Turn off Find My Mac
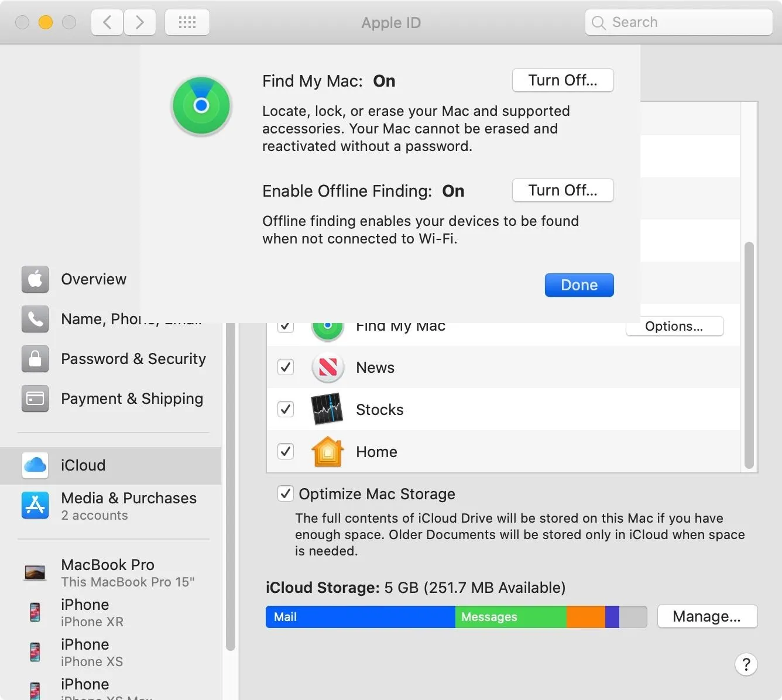The height and width of the screenshot is (700, 782). click(563, 80)
